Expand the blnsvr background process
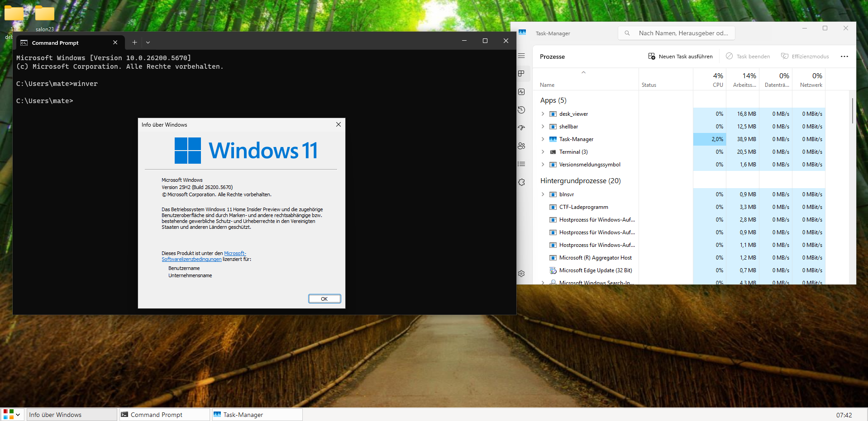 (543, 194)
